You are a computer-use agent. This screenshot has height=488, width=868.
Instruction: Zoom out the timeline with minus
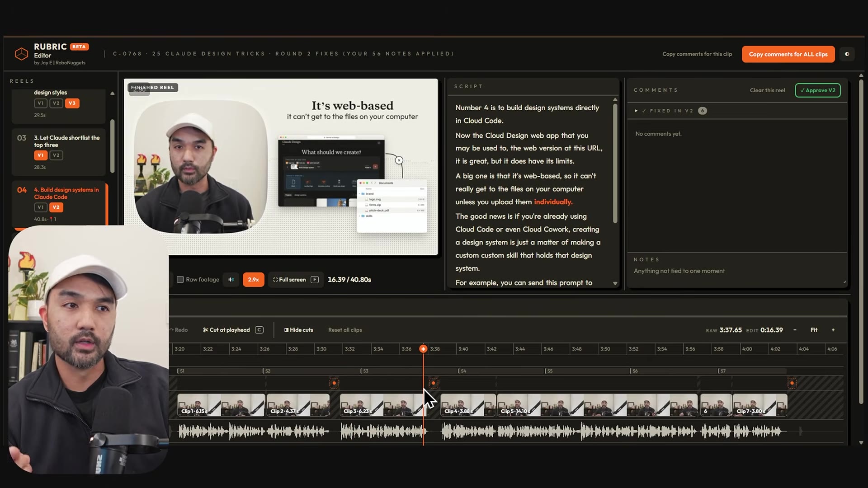point(795,330)
